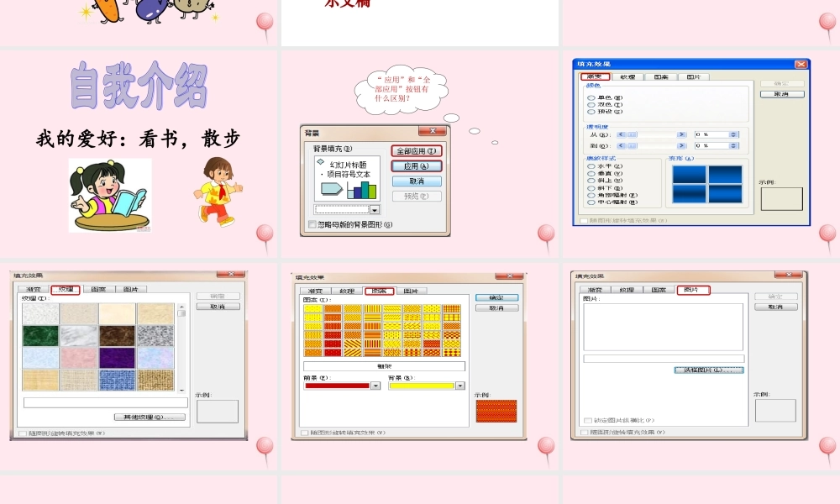This screenshot has height=504, width=840.
Task: Click the spinner on the 从 percent field
Action: (x=734, y=134)
